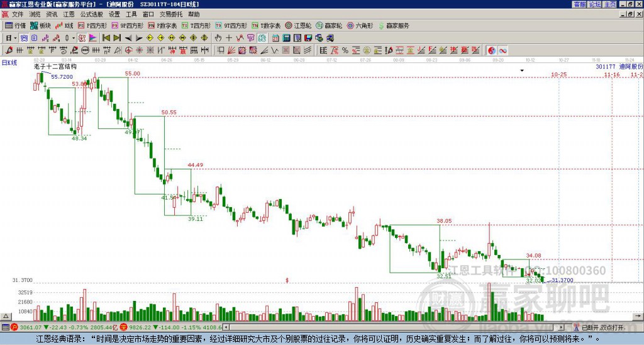Click the infinity symbol icon
This screenshot has width=644, height=345.
[x=502, y=50]
